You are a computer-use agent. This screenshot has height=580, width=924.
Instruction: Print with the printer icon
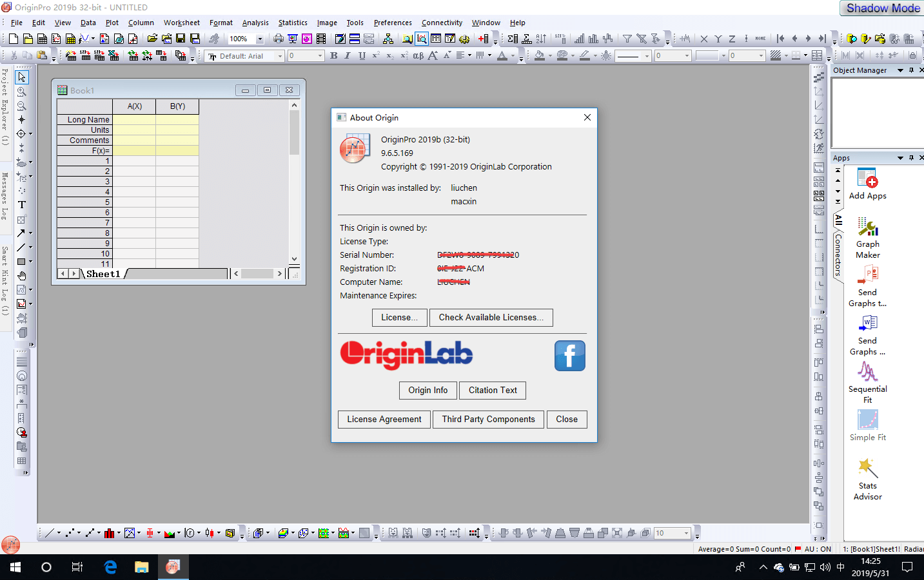click(x=279, y=39)
